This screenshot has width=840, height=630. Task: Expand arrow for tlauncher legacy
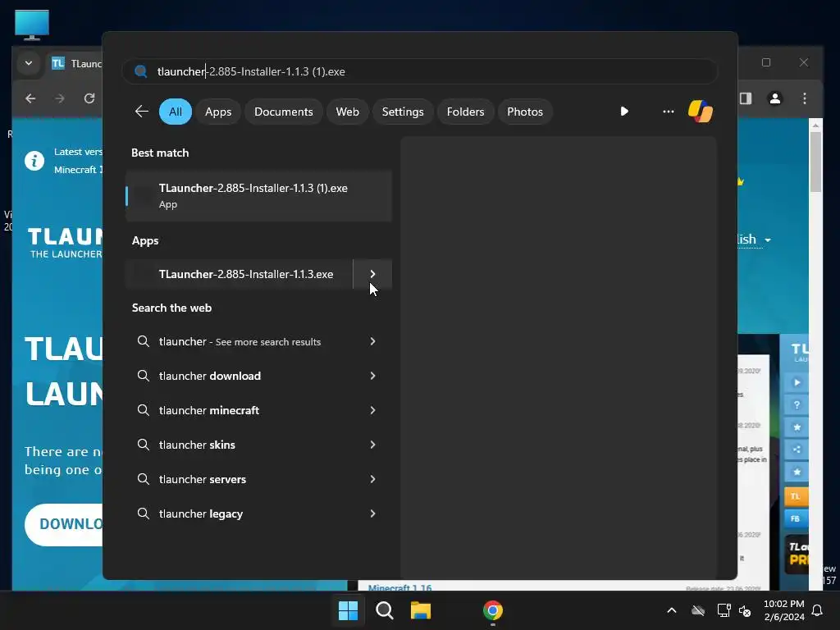373,514
